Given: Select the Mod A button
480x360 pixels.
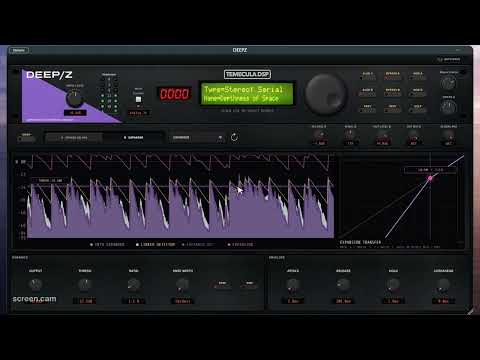Looking at the screenshot, I should click(x=417, y=76).
